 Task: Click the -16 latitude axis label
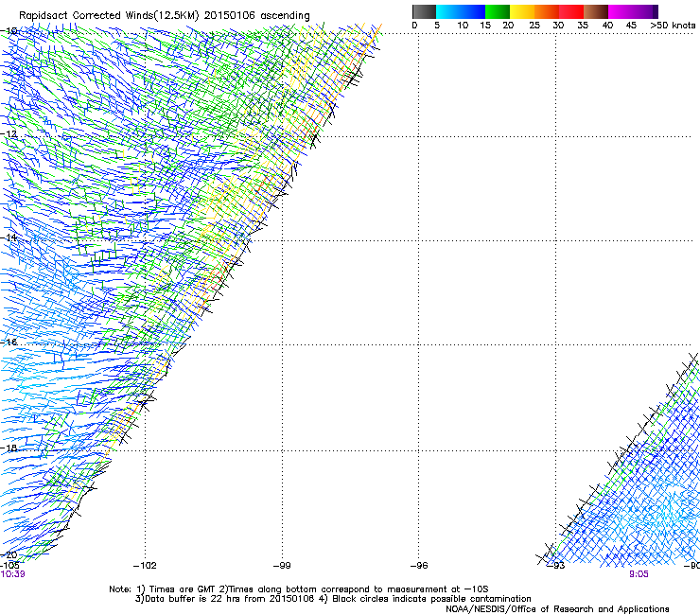pos(9,343)
